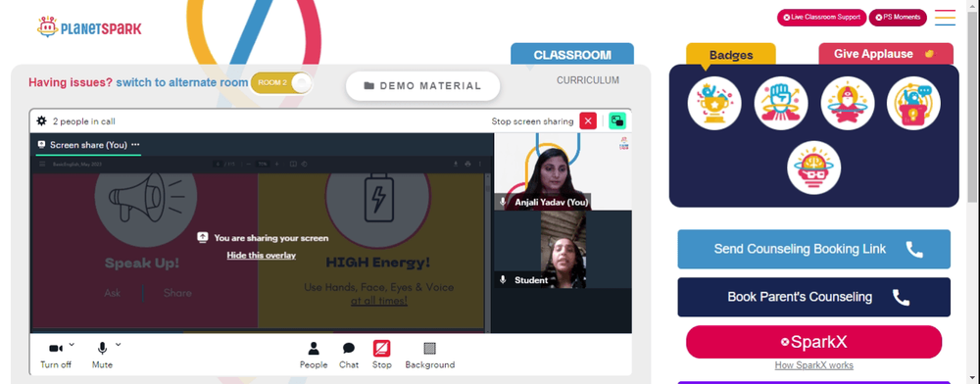Award the brain with glasses badge

click(x=813, y=168)
